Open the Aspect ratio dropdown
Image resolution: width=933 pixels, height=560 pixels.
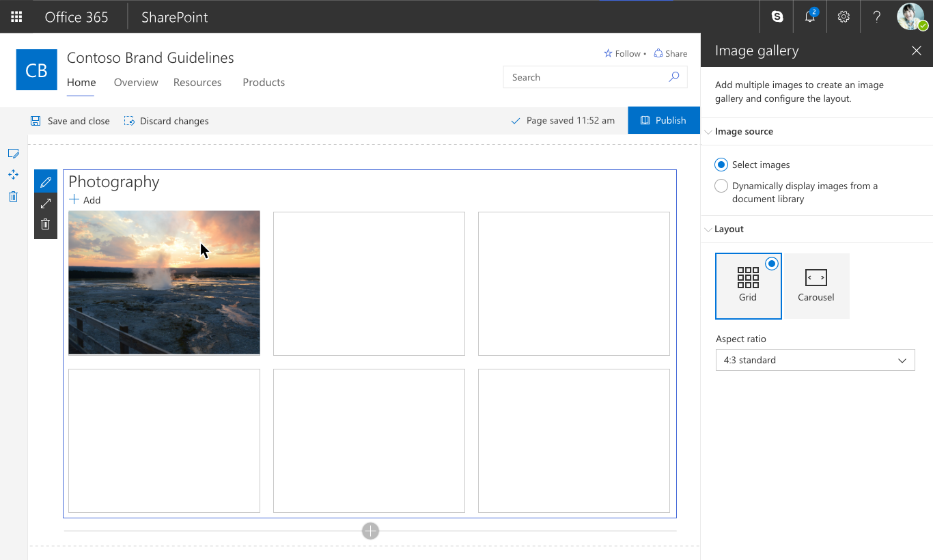[x=815, y=360]
